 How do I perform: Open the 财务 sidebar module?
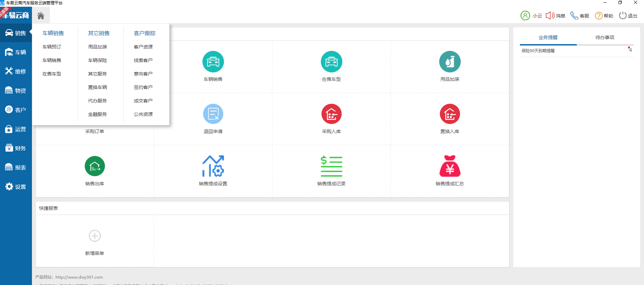point(16,148)
